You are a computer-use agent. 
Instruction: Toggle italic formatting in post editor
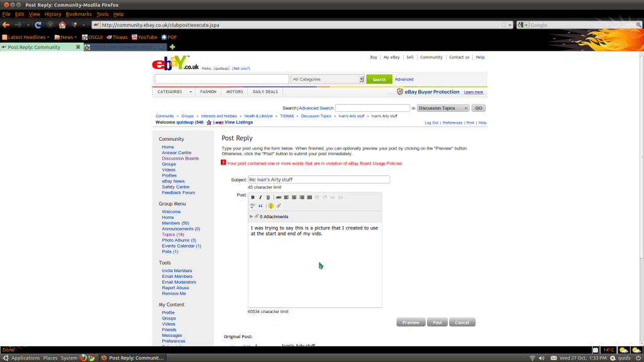(x=260, y=197)
